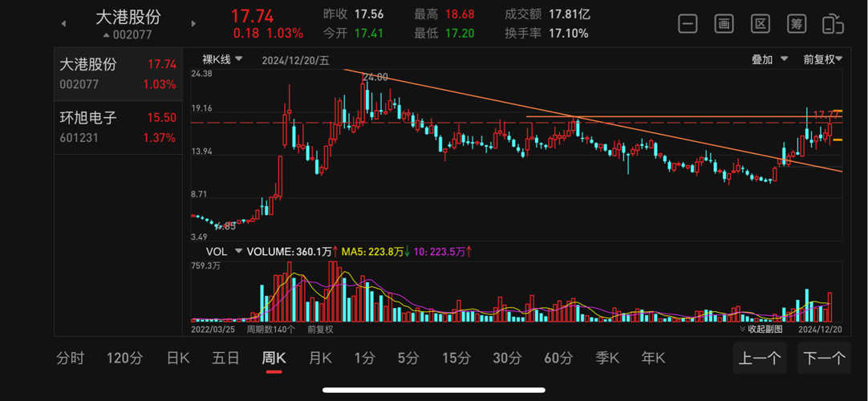The image size is (868, 401).
Task: Tap the 2022/03/25 start date label
Action: tap(213, 329)
